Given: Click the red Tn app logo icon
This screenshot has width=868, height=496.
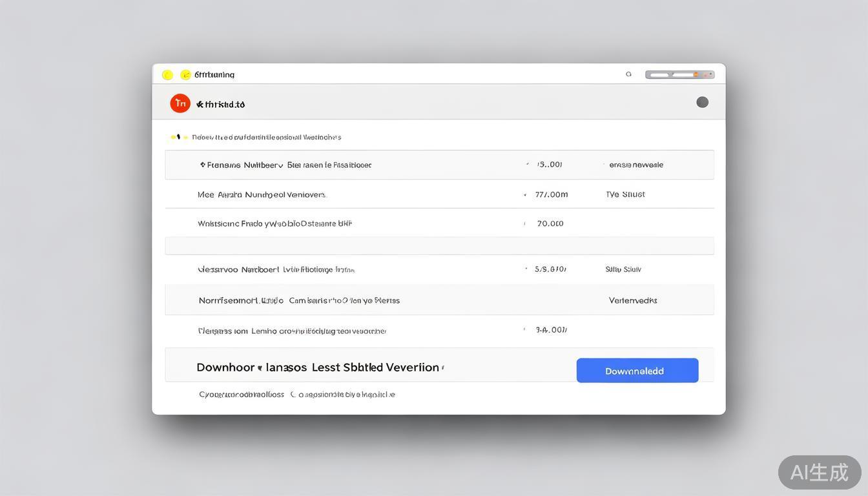Looking at the screenshot, I should 180,103.
